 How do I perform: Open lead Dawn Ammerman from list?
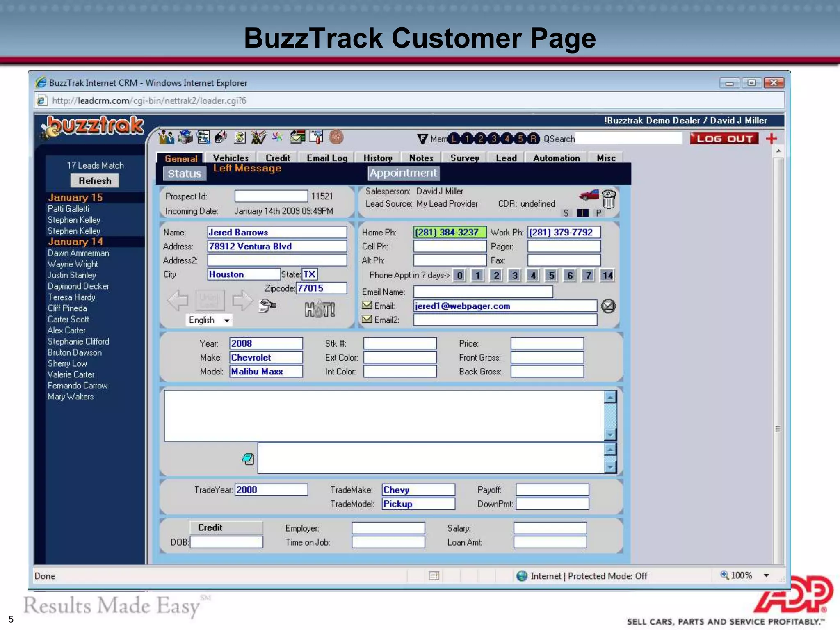pyautogui.click(x=78, y=253)
